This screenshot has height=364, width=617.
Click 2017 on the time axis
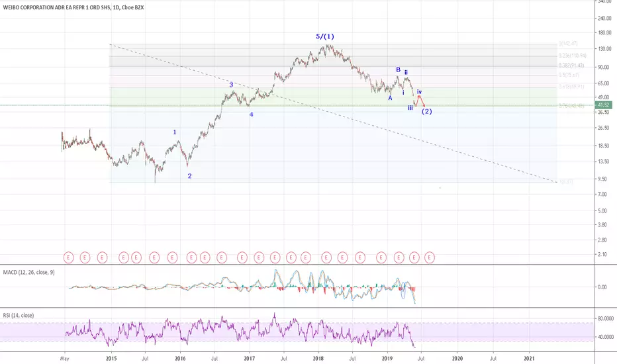pos(250,359)
